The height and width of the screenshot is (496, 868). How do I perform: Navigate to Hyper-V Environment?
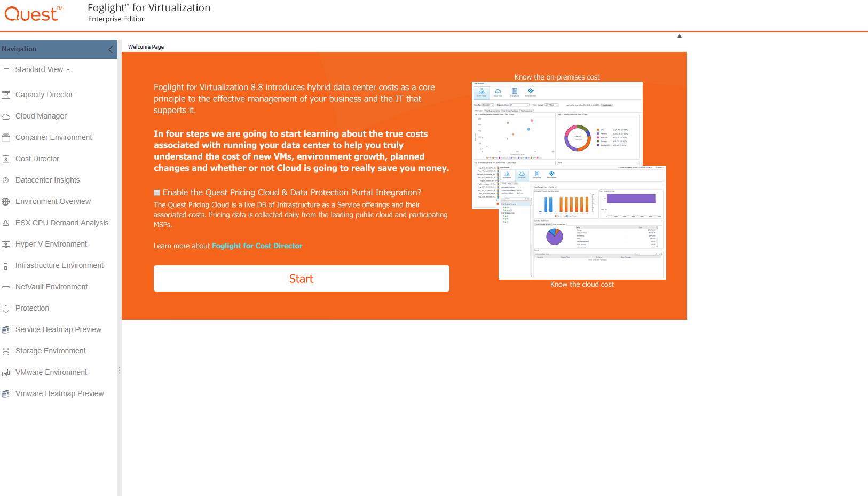coord(51,244)
